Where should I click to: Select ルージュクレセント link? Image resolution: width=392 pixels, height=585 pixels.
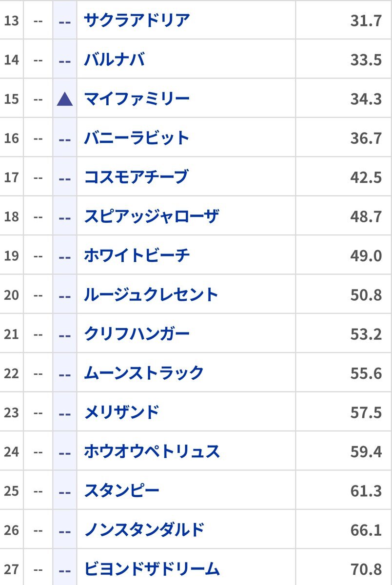(x=151, y=294)
